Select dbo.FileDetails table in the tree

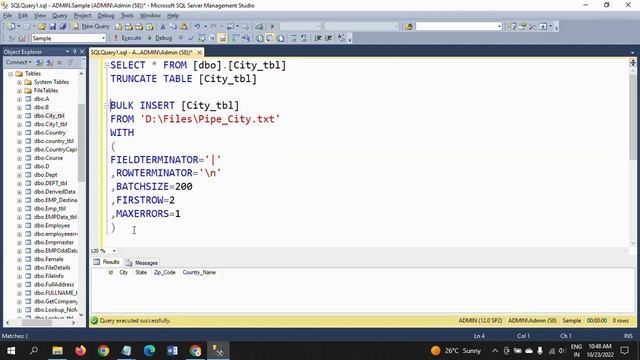[x=52, y=267]
